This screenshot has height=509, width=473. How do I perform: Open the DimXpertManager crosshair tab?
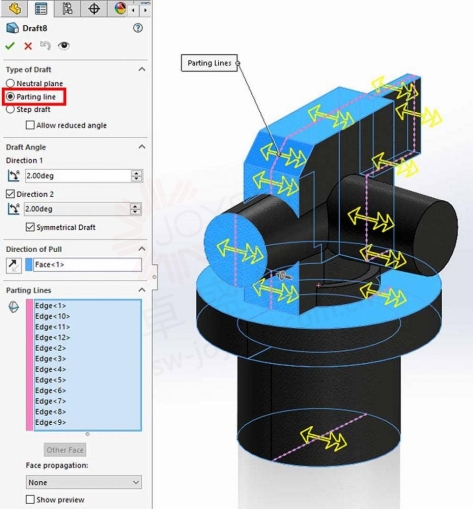94,8
